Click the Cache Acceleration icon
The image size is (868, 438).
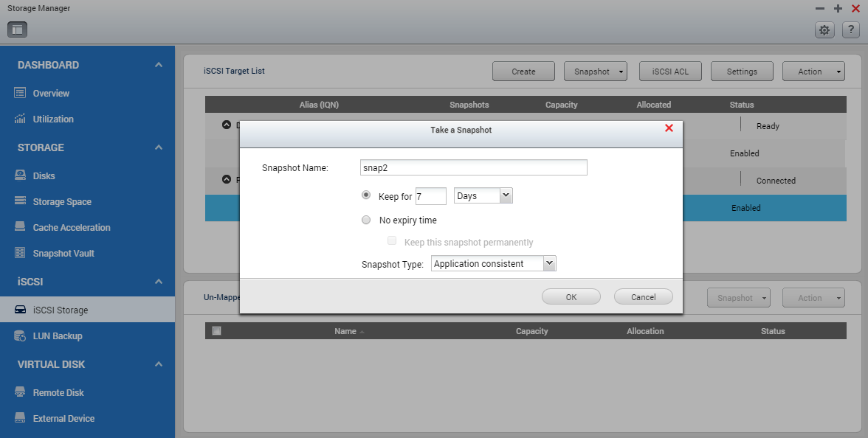tap(20, 227)
